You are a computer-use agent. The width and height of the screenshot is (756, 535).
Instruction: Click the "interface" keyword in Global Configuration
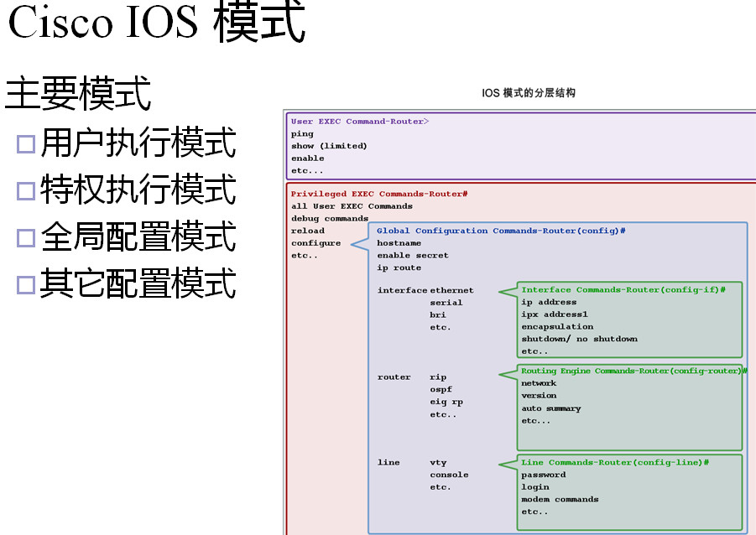402,290
